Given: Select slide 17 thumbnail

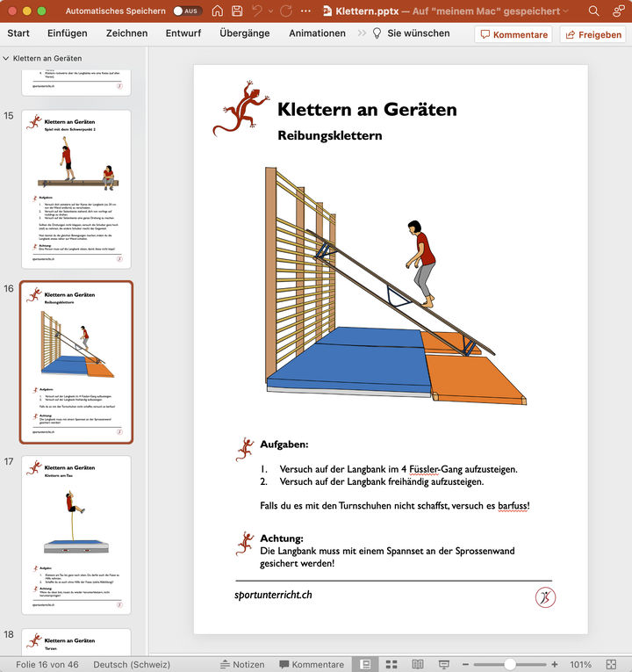Looking at the screenshot, I should tap(76, 535).
